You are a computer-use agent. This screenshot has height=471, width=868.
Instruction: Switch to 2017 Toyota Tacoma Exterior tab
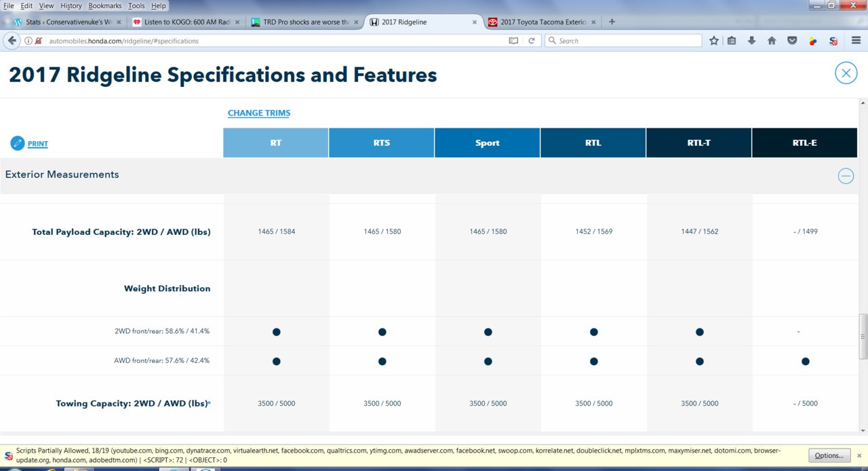pos(542,22)
